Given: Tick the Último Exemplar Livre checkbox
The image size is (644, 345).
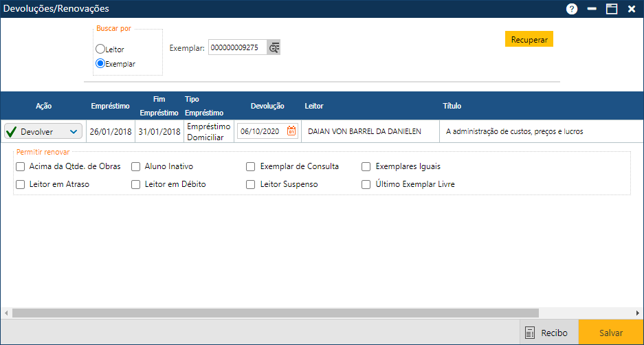Looking at the screenshot, I should [366, 184].
